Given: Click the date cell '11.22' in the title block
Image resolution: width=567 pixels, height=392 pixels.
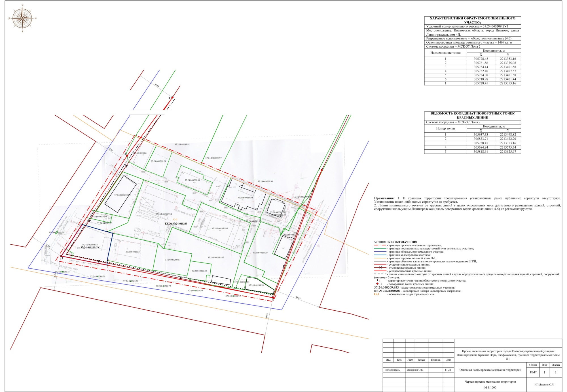Looking at the screenshot, I should click(x=448, y=370).
